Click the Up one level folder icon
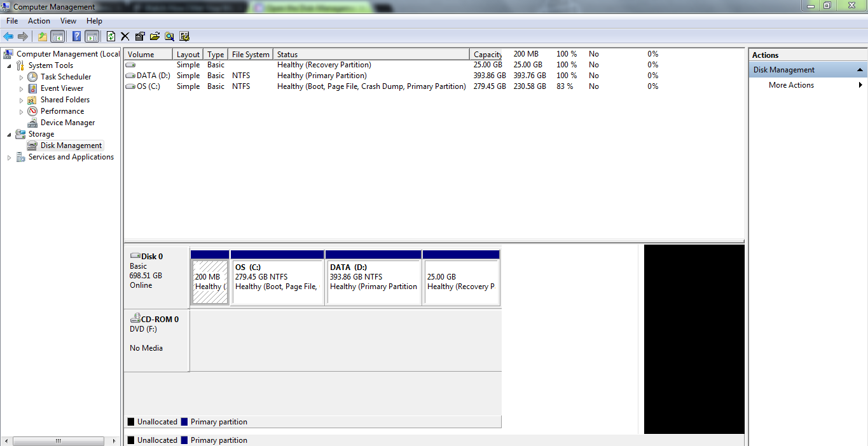 pos(42,36)
